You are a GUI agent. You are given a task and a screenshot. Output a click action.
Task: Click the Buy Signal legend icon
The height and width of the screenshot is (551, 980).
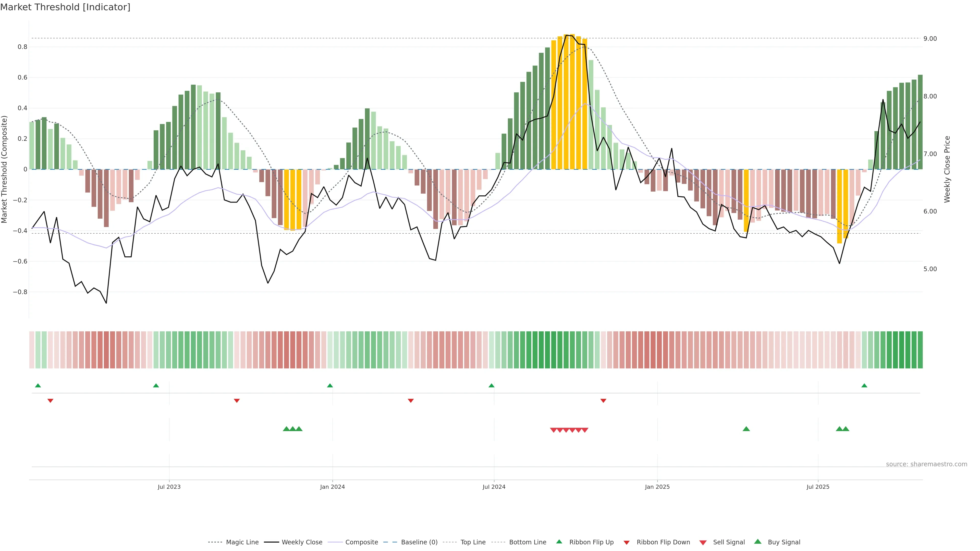(758, 542)
